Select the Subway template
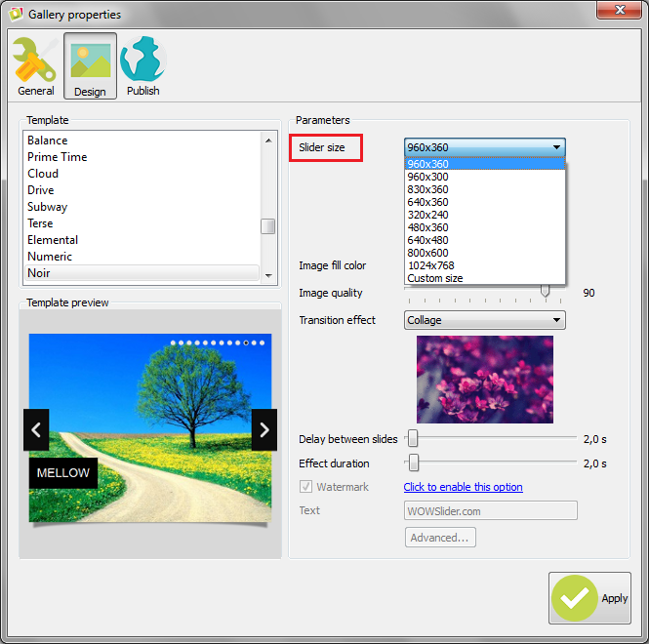The image size is (649, 644). pyautogui.click(x=142, y=207)
